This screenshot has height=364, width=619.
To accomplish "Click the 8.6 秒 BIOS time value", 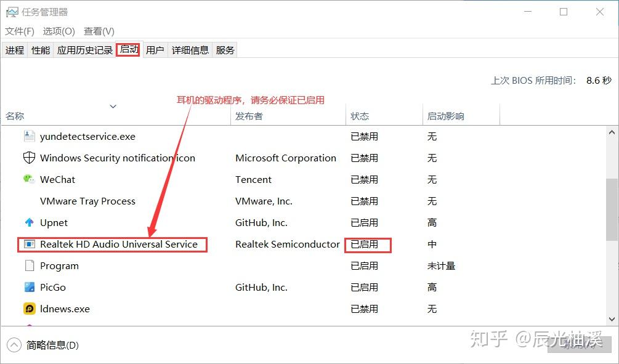I will click(x=599, y=81).
